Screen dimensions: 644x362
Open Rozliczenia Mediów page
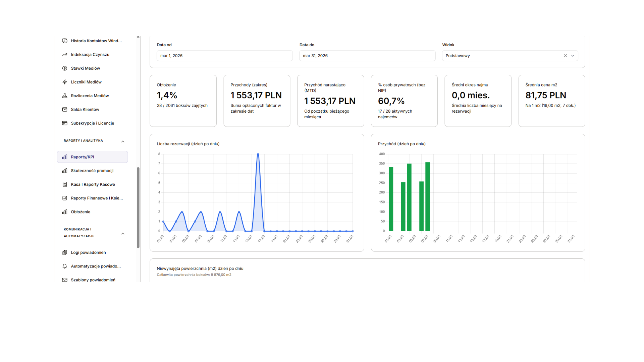90,96
